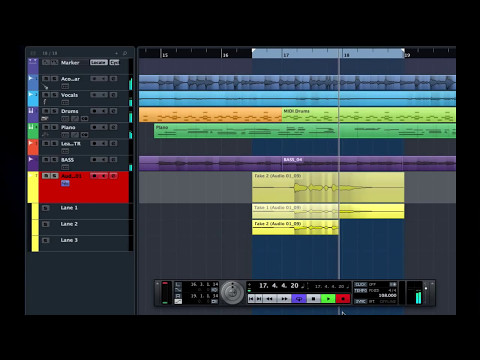This screenshot has height=360, width=480.
Task: Select the Piano MIDI clip
Action: (305, 131)
